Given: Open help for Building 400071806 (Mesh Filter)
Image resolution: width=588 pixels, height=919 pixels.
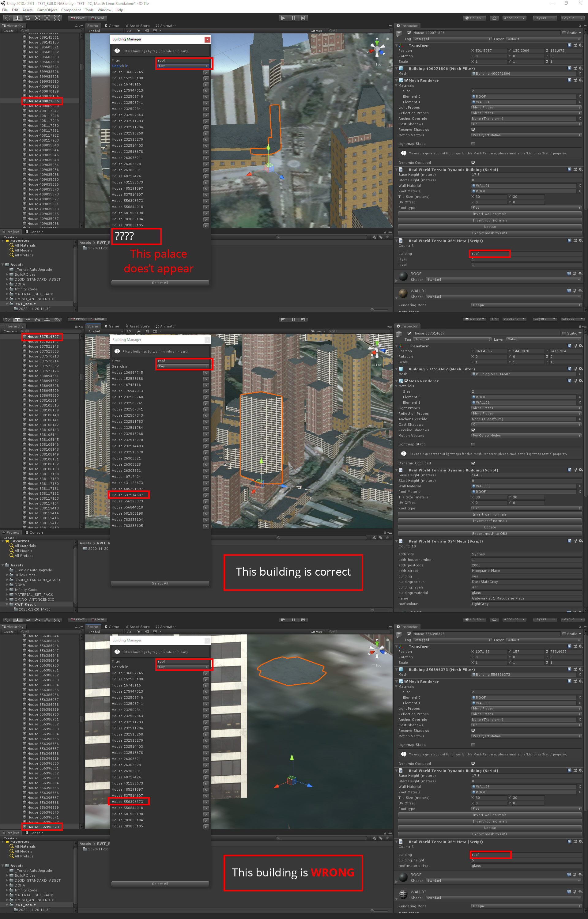Looking at the screenshot, I should pyautogui.click(x=570, y=68).
